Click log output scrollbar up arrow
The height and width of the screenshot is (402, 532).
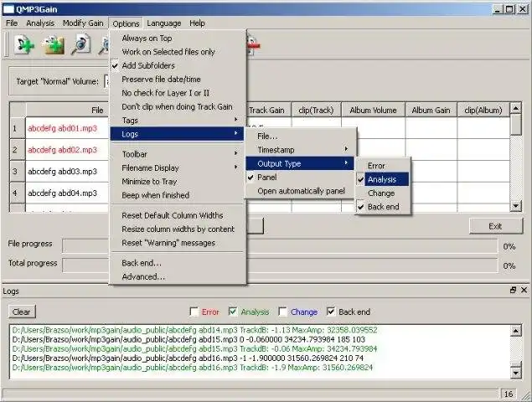click(516, 331)
